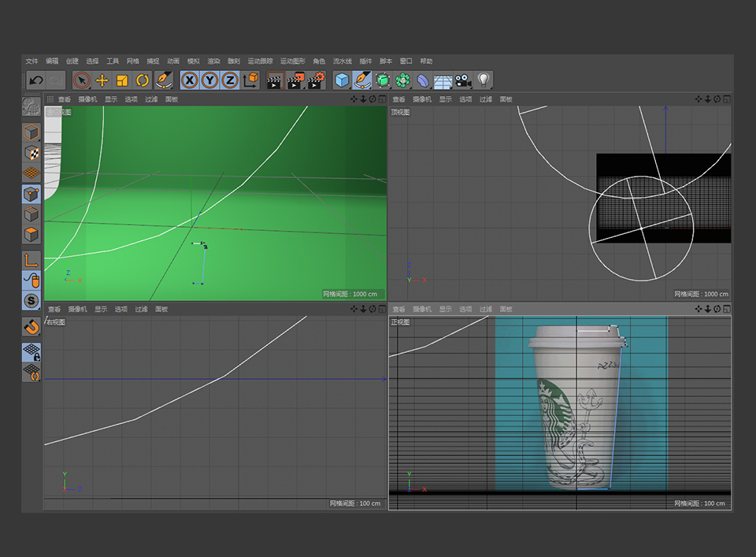Screen dimensions: 756x557
Task: Open the 运动图形 menu
Action: 293,61
